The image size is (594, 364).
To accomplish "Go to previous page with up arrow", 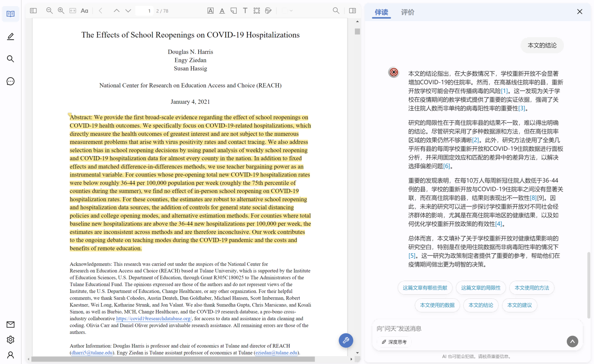I will (116, 11).
